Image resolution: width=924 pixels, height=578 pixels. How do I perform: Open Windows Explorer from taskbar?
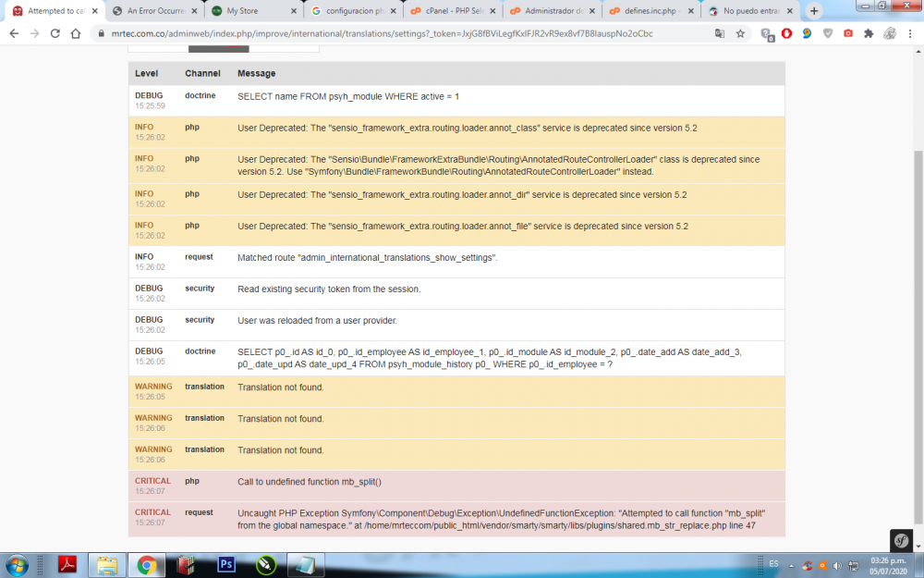coord(106,565)
